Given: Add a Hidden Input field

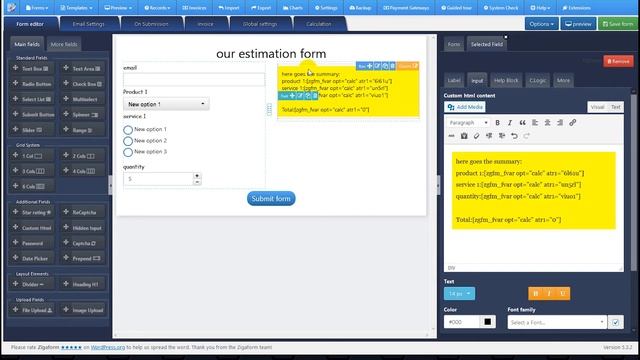Looking at the screenshot, I should click(x=83, y=228).
